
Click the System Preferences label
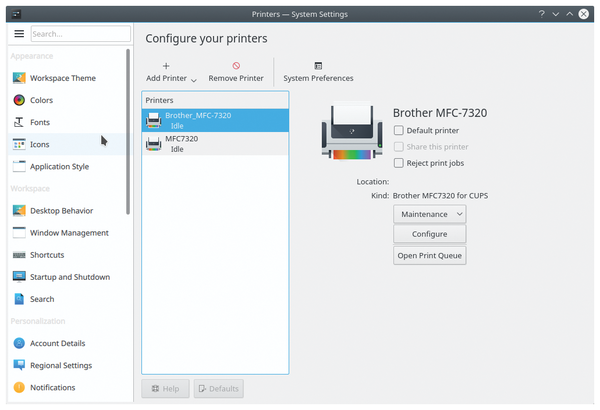pyautogui.click(x=318, y=78)
